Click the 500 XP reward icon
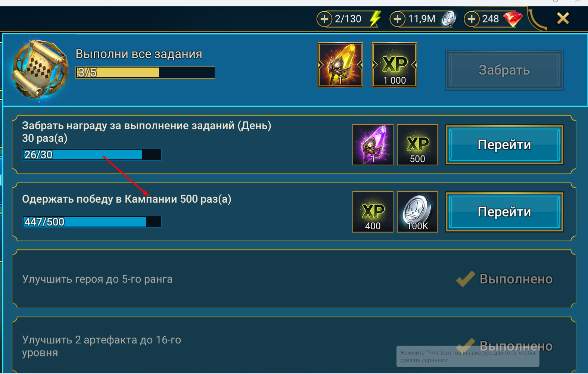This screenshot has width=588, height=374. coord(417,145)
